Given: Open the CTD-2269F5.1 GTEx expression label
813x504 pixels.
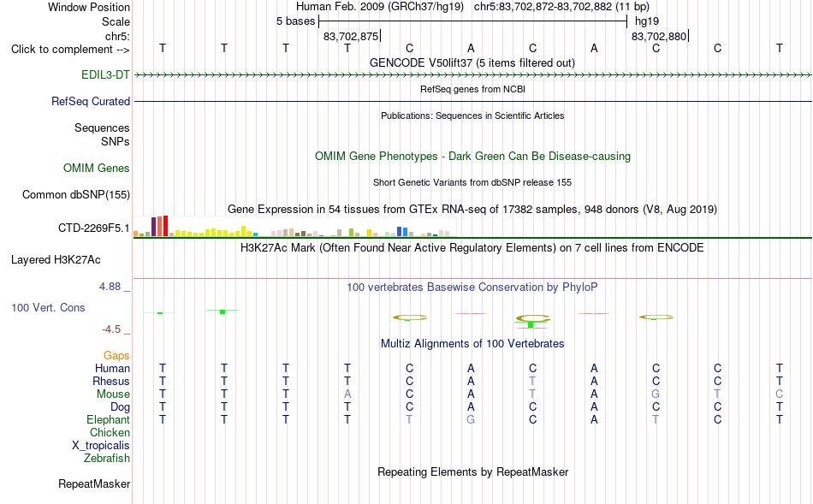Looking at the screenshot, I should tap(94, 228).
